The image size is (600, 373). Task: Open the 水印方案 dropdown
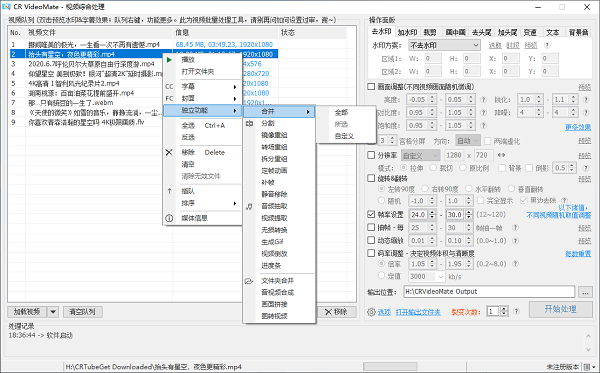[x=444, y=45]
